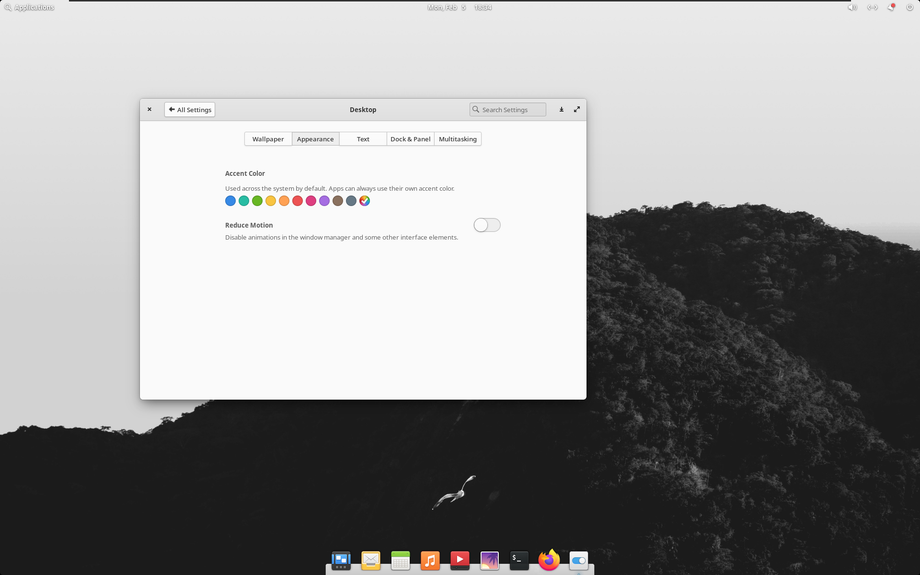This screenshot has height=575, width=920.
Task: Pick the orange accent color
Action: pos(284,201)
